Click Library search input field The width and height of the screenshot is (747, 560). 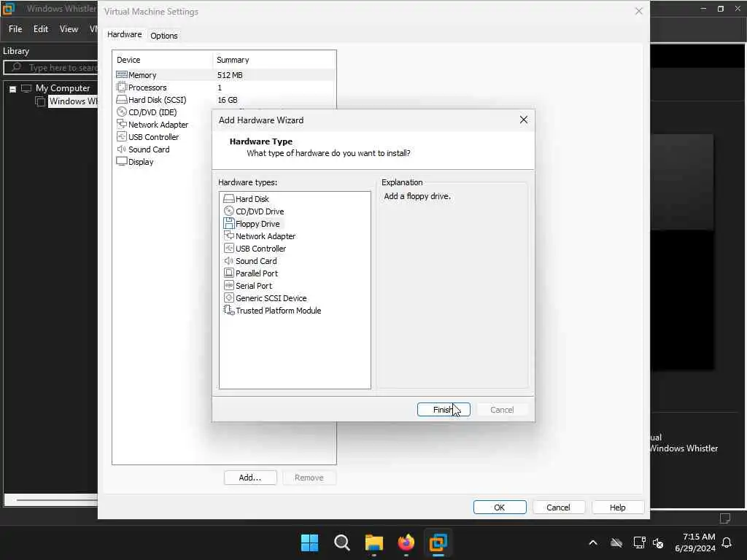pyautogui.click(x=50, y=68)
